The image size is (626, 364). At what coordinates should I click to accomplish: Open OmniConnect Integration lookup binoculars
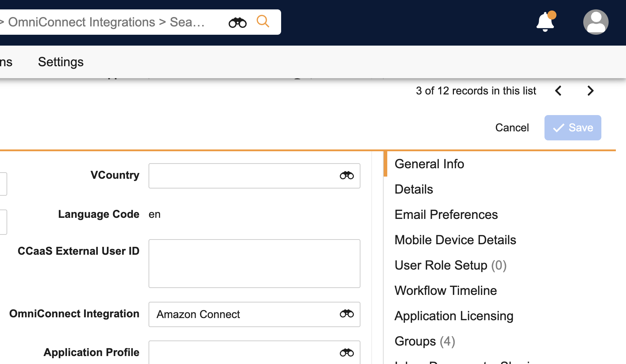[347, 314]
